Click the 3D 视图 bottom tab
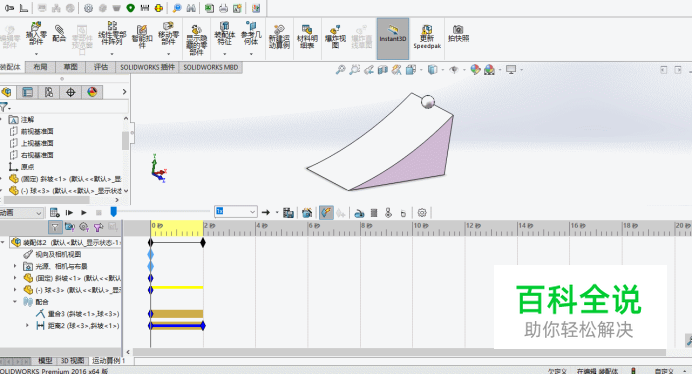The width and height of the screenshot is (692, 374). click(x=72, y=361)
